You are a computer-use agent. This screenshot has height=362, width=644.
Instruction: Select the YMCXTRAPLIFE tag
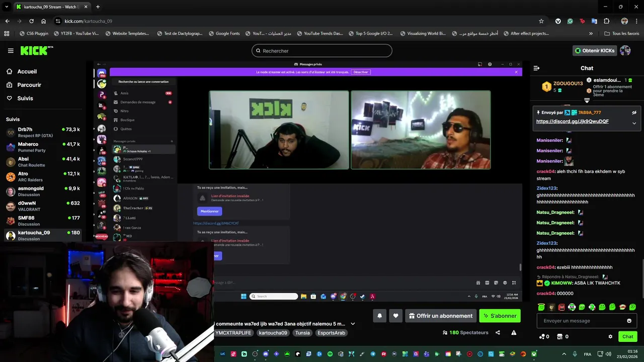(233, 333)
